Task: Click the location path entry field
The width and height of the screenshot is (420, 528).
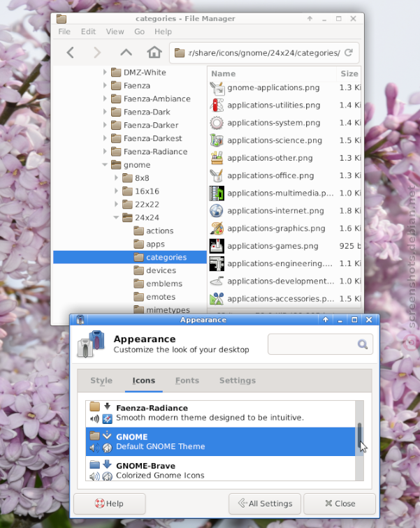Action: 264,53
